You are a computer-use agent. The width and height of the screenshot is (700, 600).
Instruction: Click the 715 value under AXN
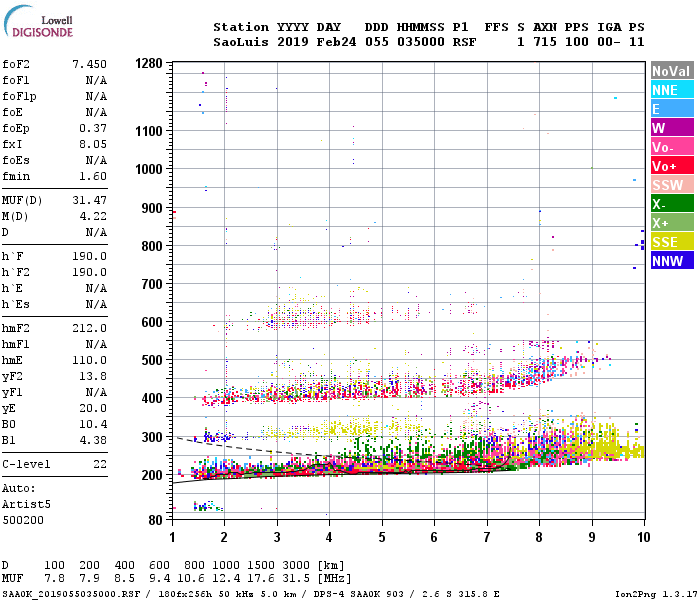pos(545,42)
